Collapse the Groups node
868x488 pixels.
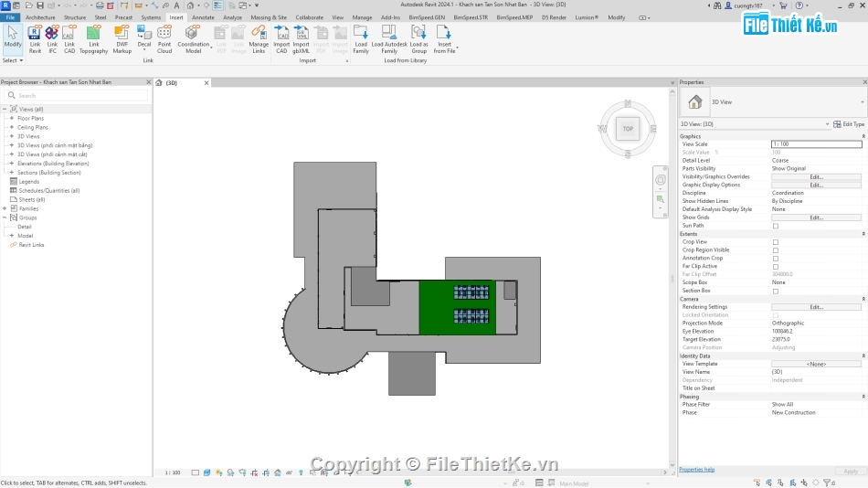click(5, 217)
